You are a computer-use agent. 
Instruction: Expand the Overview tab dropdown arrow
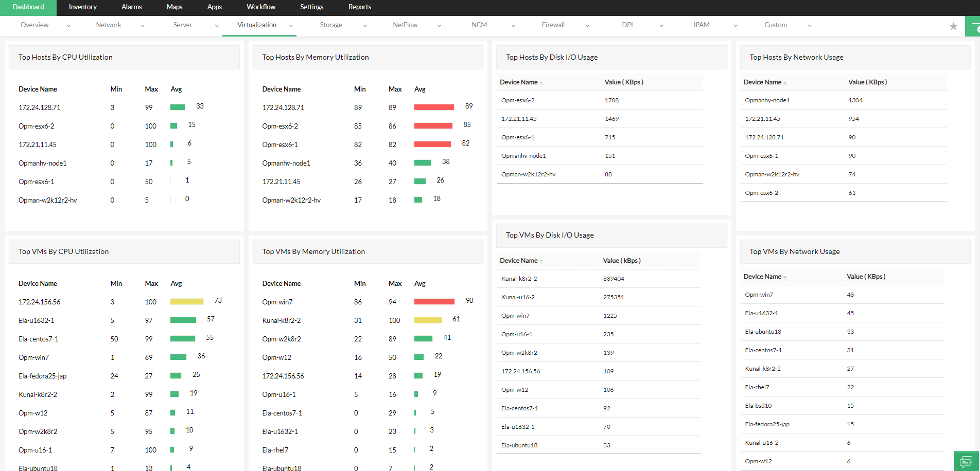(68, 26)
